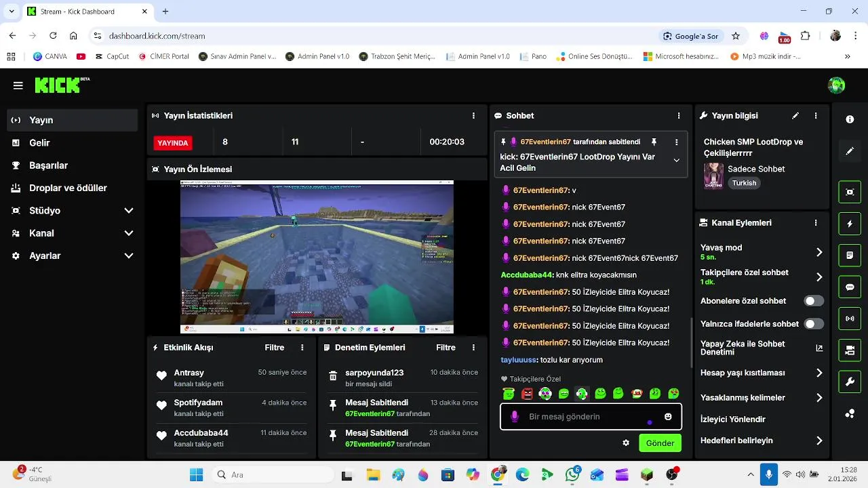Open the hamburger menu beside the Kick logo
Viewport: 868px width, 488px height.
[18, 85]
